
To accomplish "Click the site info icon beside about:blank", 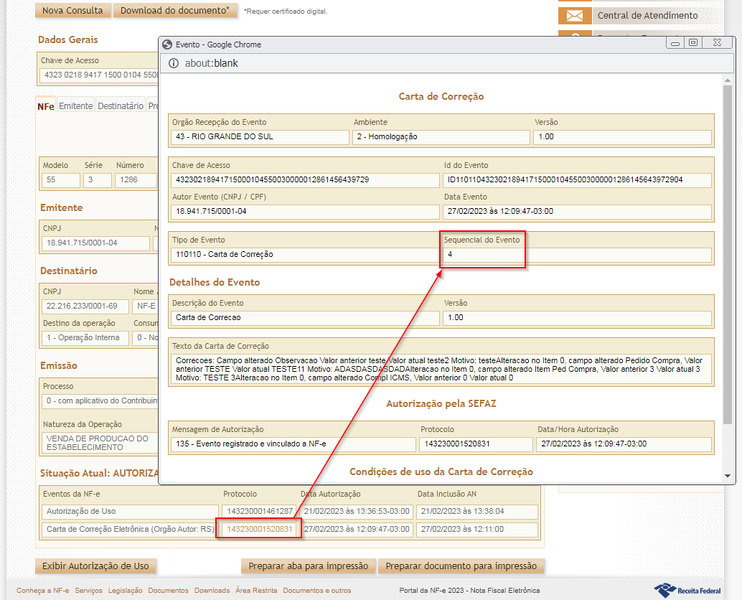I will (x=174, y=63).
